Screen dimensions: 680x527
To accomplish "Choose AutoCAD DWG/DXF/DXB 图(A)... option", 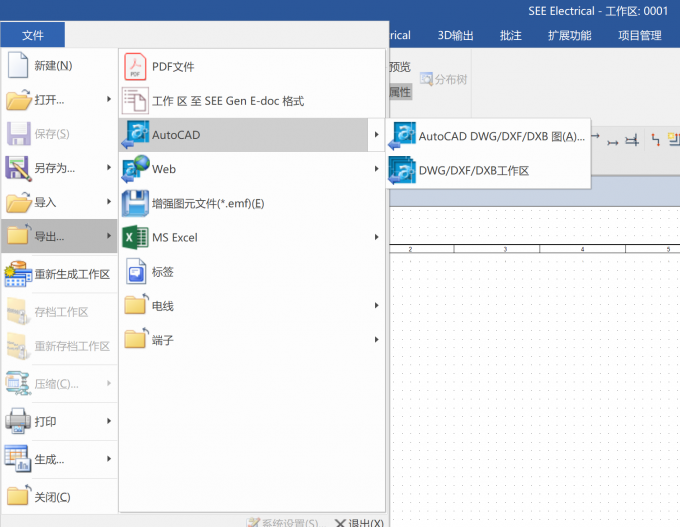I will tap(488, 136).
